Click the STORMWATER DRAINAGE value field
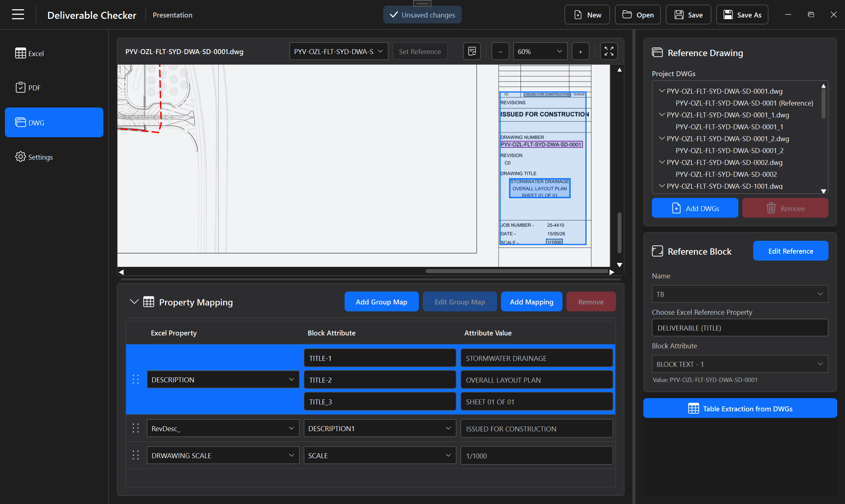 coord(536,358)
